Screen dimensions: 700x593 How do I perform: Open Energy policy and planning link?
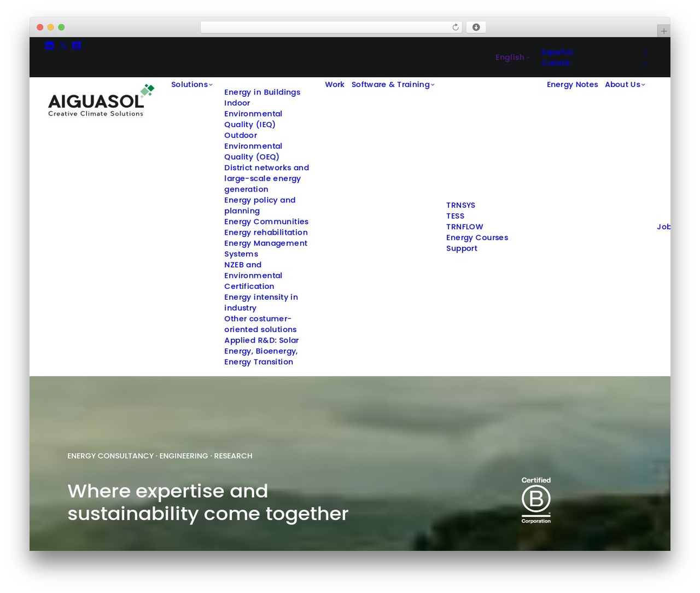tap(260, 205)
